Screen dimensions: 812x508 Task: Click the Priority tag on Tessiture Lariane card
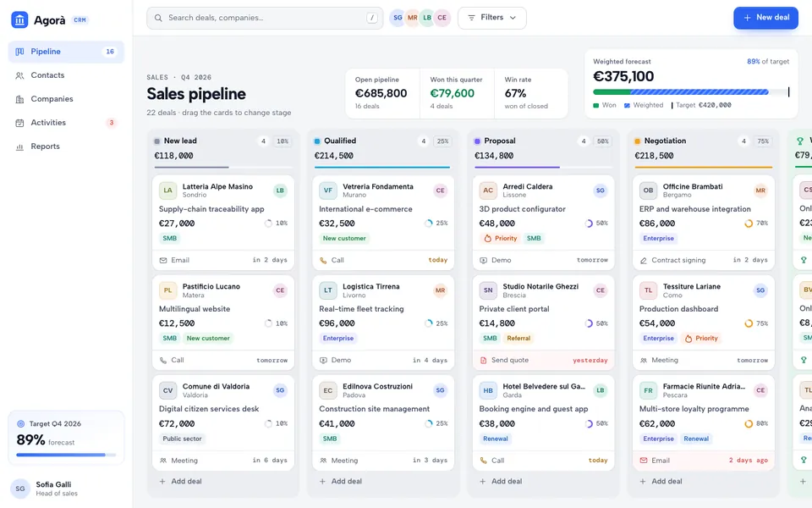point(701,339)
